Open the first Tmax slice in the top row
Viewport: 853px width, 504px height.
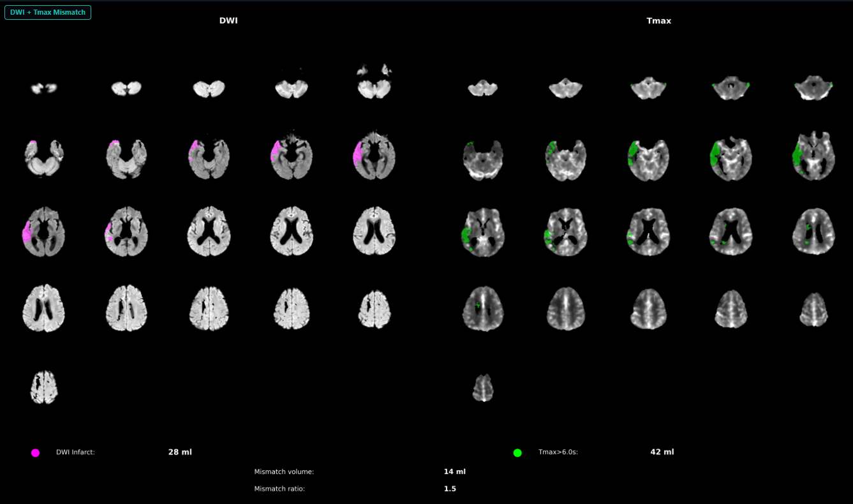(x=483, y=89)
